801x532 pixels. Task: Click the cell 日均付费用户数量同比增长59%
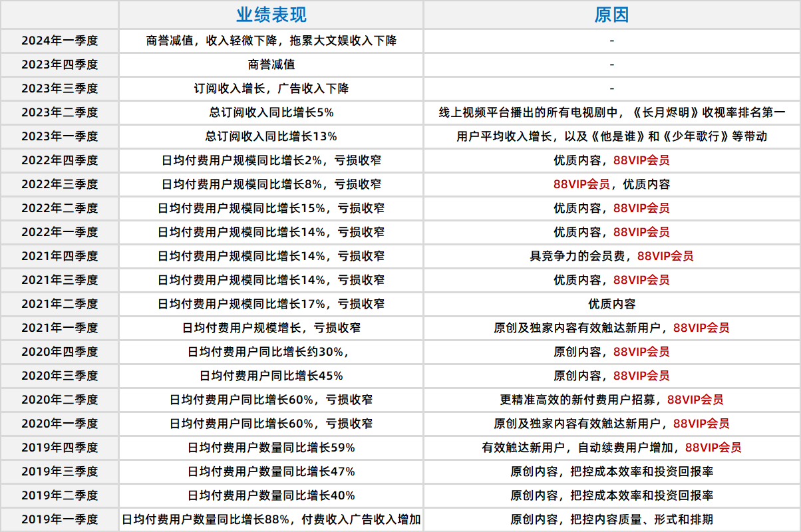coord(271,448)
